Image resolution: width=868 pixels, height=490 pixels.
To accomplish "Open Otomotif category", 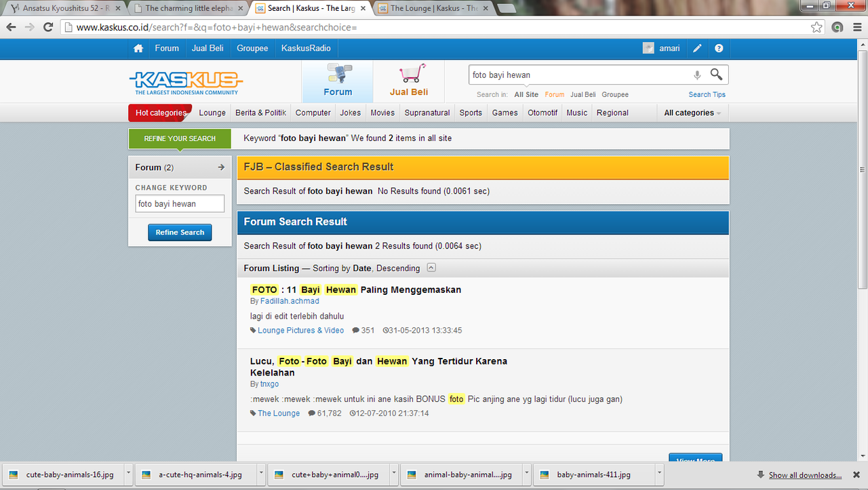I will click(x=542, y=113).
